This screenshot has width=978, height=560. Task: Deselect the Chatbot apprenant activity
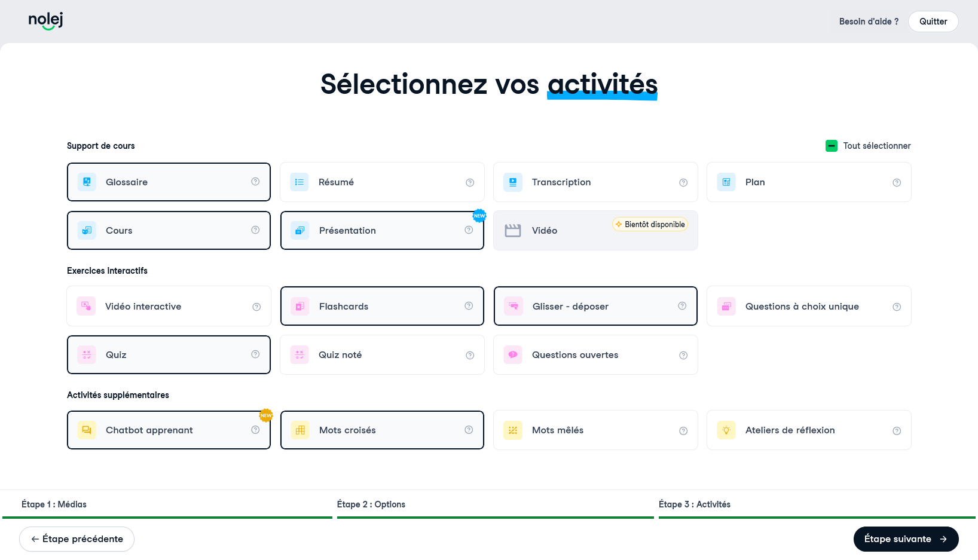[x=169, y=430]
